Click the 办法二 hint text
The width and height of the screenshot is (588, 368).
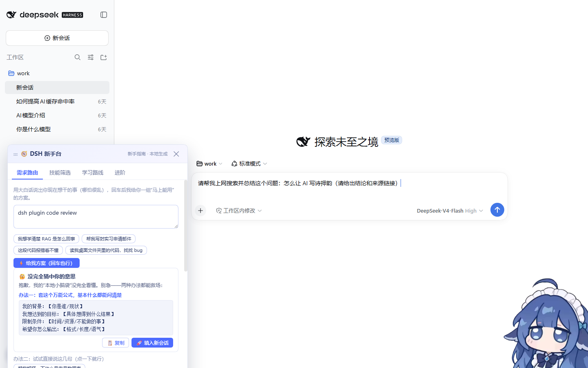60,359
